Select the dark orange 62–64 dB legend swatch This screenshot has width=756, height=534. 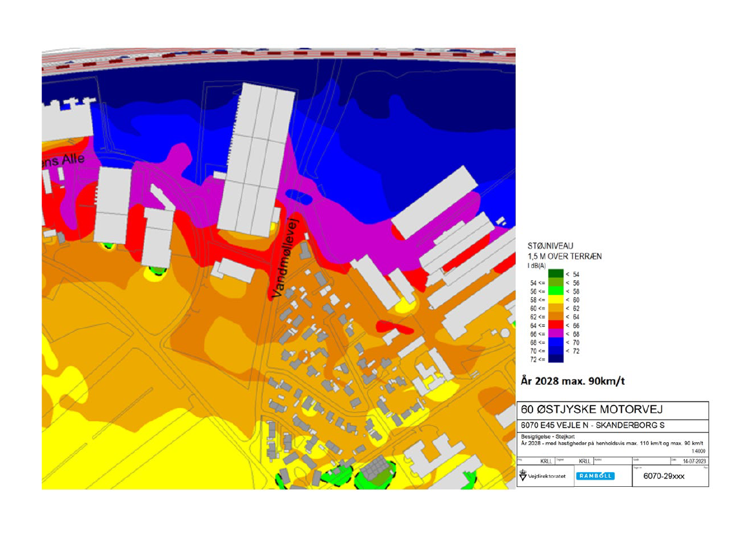point(556,316)
